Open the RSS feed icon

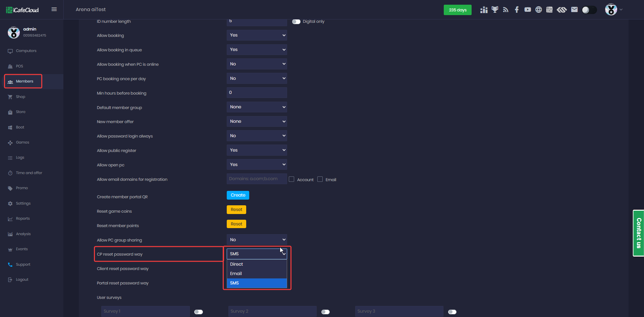tap(506, 10)
